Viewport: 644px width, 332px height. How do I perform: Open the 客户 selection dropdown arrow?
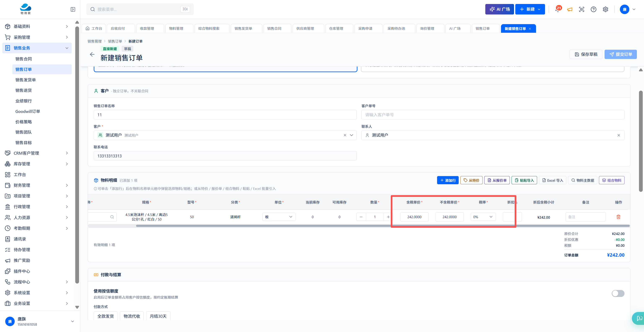[352, 135]
